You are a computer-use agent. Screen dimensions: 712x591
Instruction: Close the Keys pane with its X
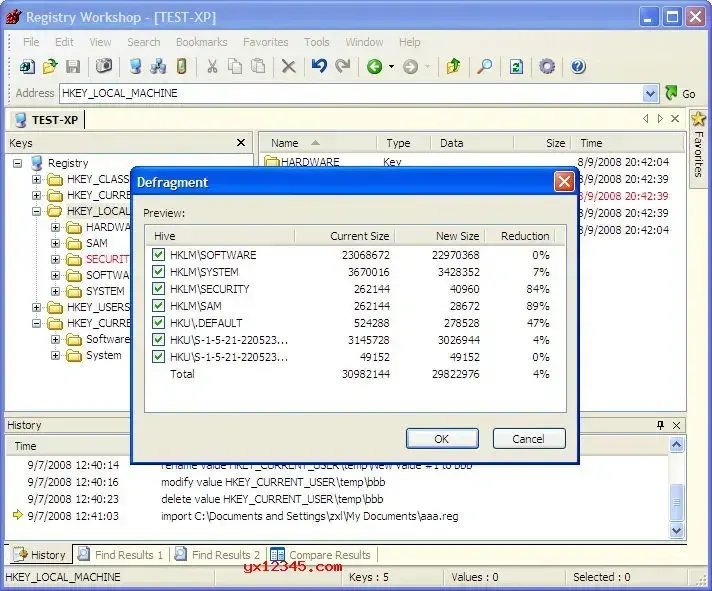coord(241,143)
